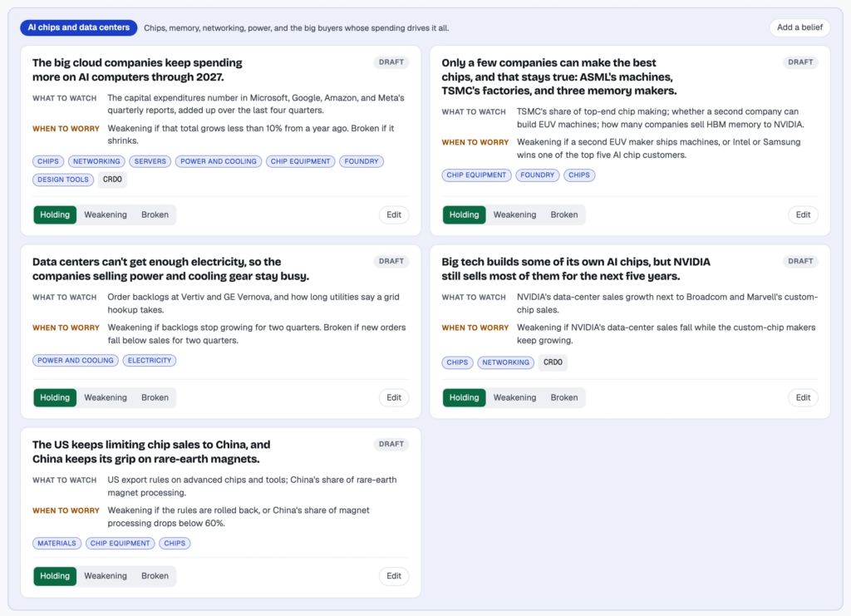This screenshot has width=851, height=616.
Task: Click POWER AND COOLING tag in cloud spending card
Action: pyautogui.click(x=219, y=162)
